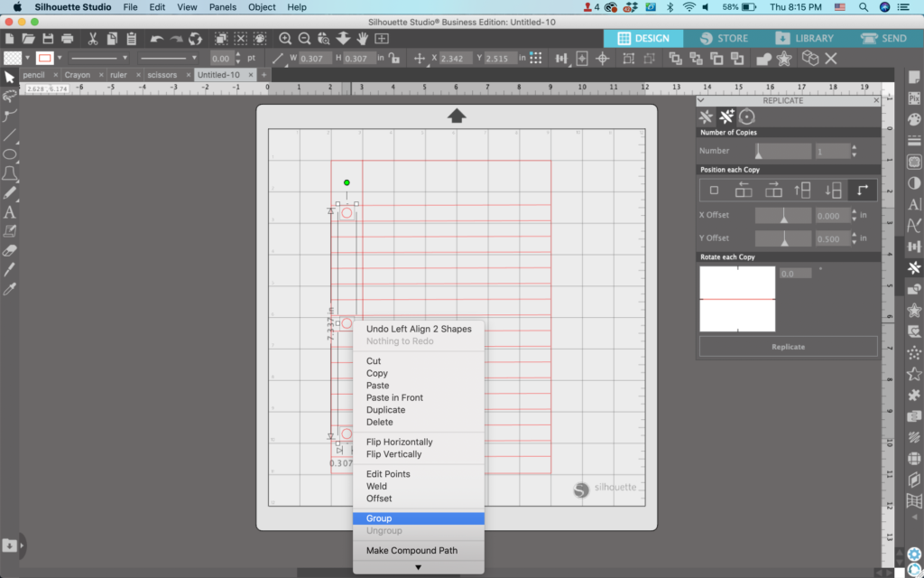Print the design using the printer icon
924x578 pixels.
(67, 39)
